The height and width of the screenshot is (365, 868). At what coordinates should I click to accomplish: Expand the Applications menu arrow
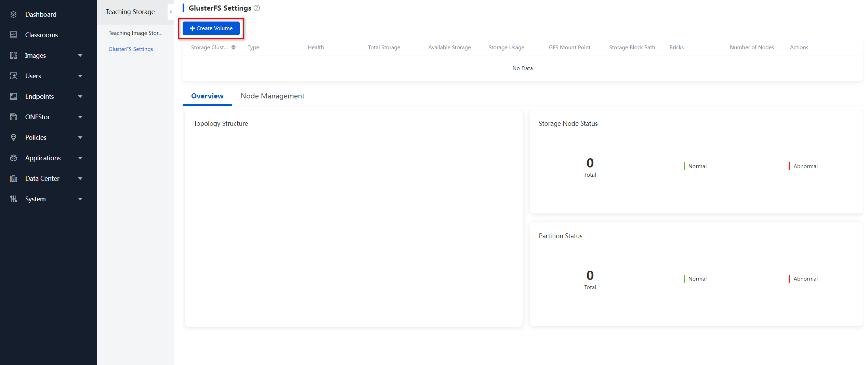pyautogui.click(x=80, y=158)
